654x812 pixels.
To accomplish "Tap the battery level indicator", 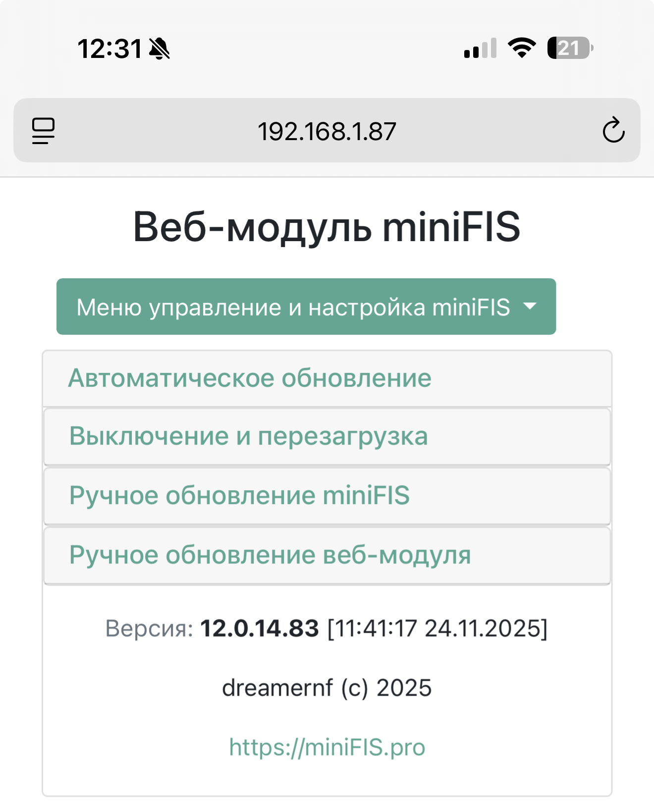I will [x=570, y=48].
